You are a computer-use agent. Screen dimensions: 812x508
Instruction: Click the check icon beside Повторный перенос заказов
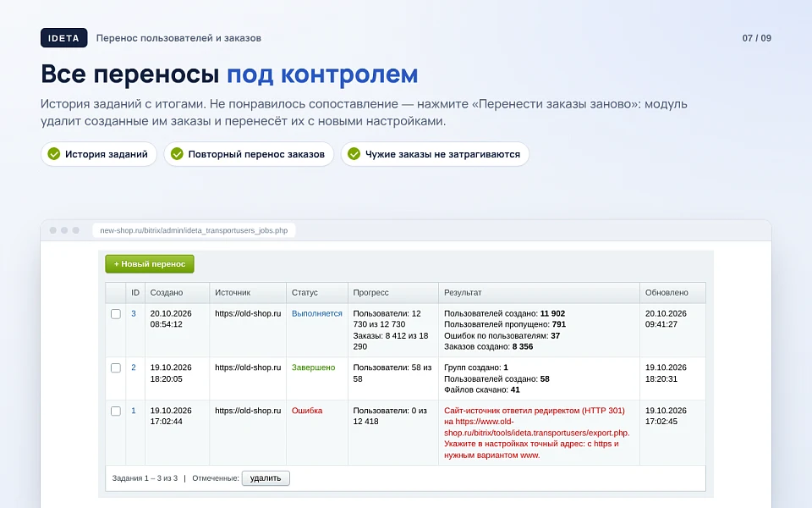(x=177, y=154)
